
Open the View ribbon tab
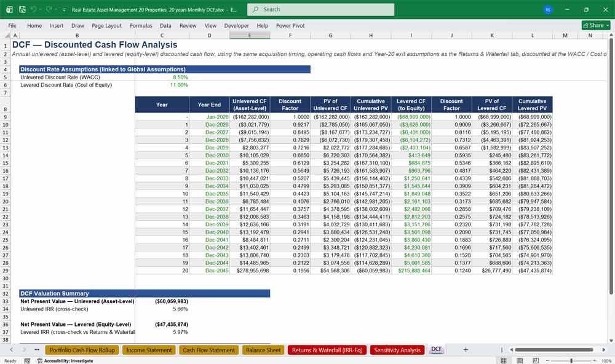pos(210,25)
